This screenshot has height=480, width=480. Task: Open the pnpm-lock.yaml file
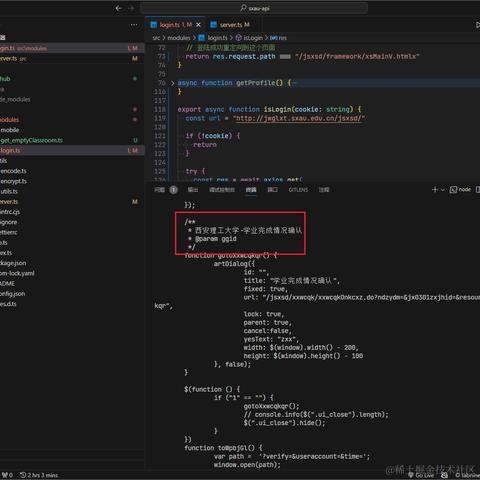pyautogui.click(x=72, y=273)
